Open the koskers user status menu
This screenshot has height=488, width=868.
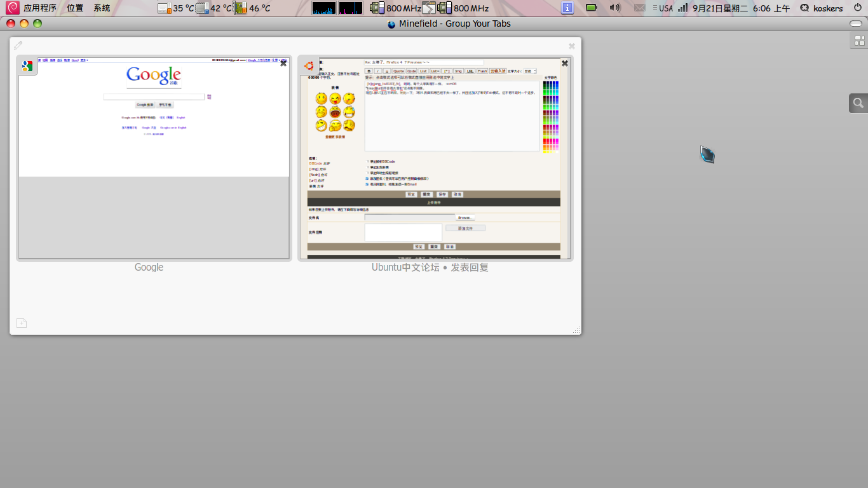coord(821,8)
